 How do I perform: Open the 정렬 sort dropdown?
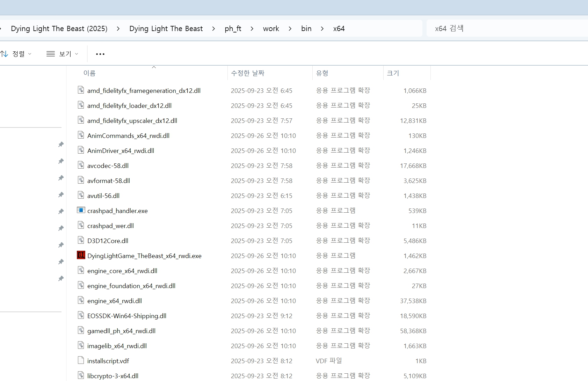16,54
